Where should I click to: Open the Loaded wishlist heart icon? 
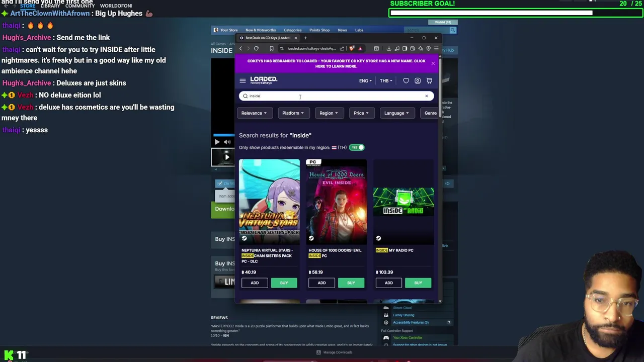pyautogui.click(x=406, y=80)
